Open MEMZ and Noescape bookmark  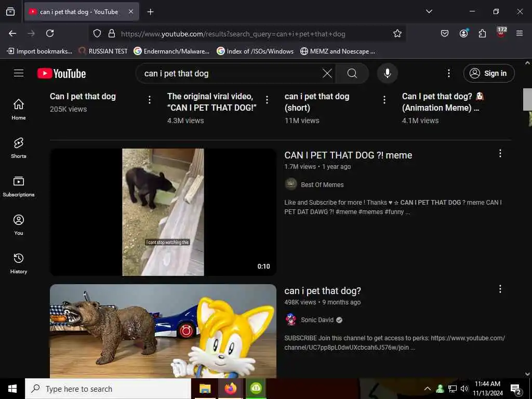tap(338, 51)
